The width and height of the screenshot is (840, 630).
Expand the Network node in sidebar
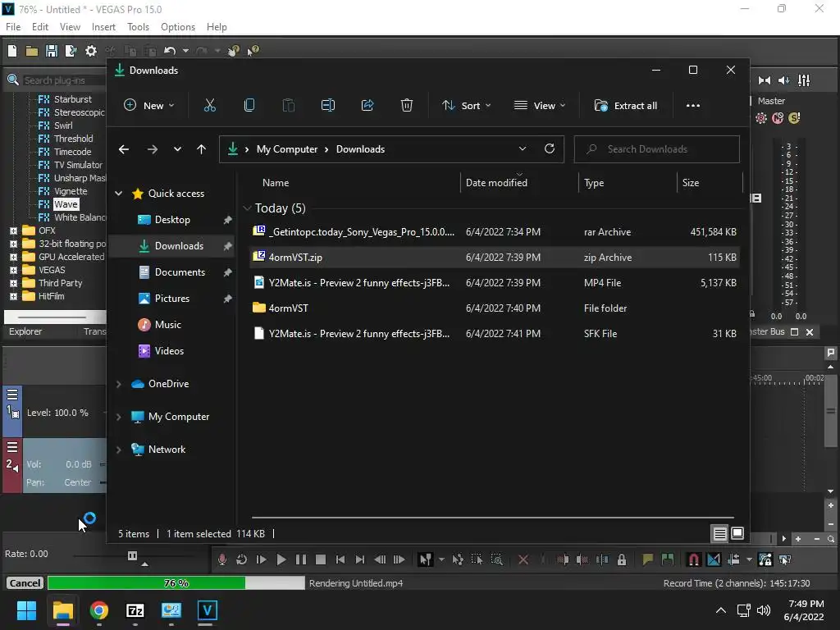coord(119,450)
